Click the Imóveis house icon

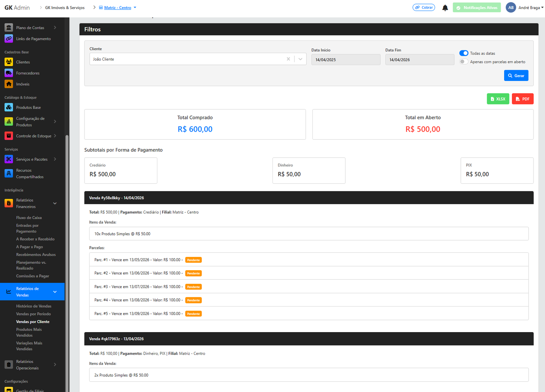pyautogui.click(x=9, y=84)
